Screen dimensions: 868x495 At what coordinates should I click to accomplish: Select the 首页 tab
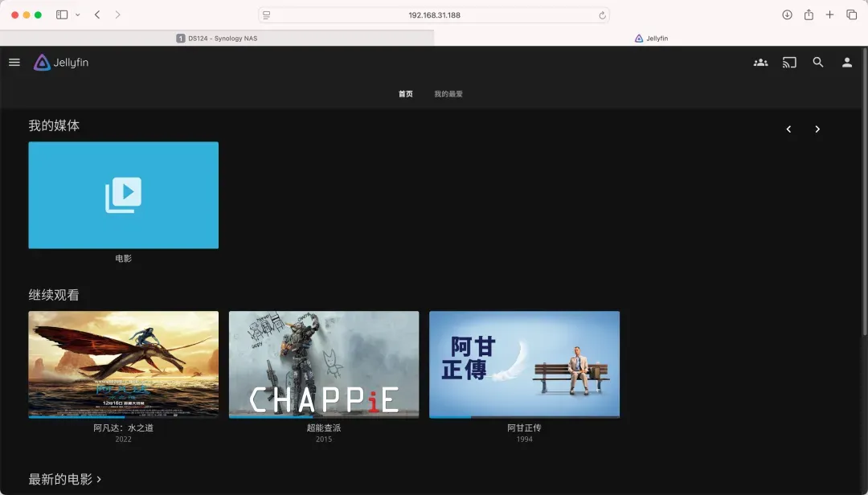point(406,94)
